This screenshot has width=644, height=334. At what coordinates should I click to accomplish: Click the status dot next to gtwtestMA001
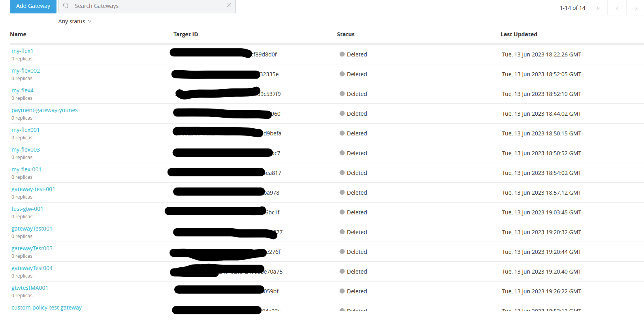[x=342, y=291]
